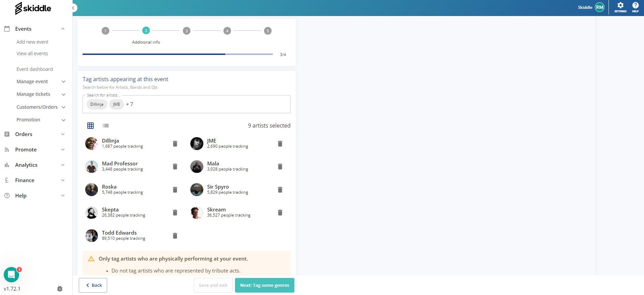
Task: Go to Event dashboard
Action: tap(34, 69)
